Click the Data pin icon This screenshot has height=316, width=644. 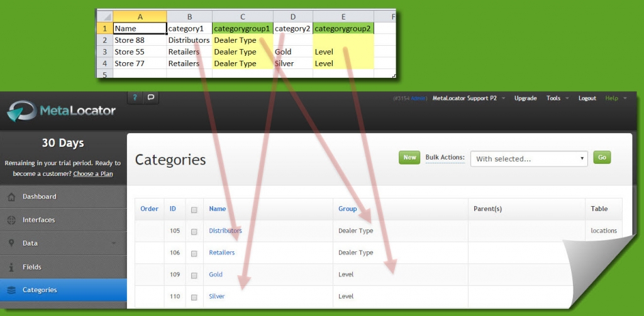click(x=11, y=243)
